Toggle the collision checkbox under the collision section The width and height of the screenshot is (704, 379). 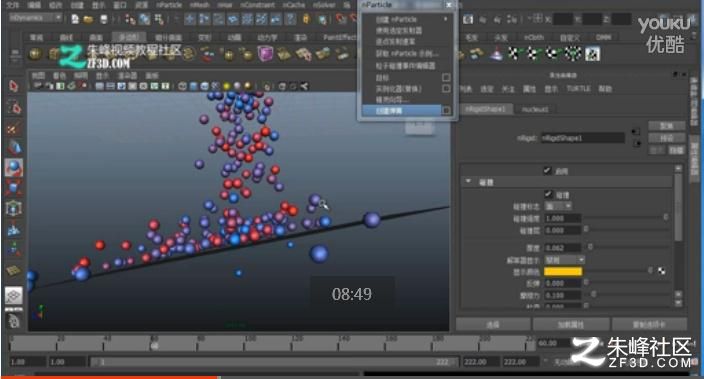point(548,194)
